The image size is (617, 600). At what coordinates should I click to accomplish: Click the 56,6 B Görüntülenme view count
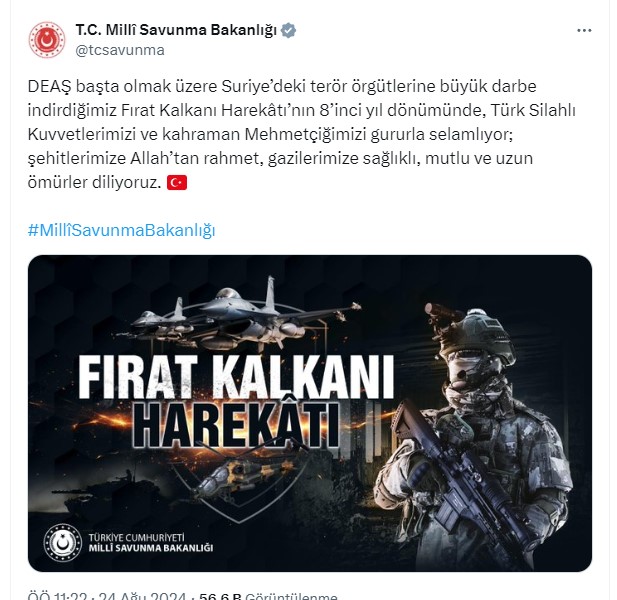tap(268, 595)
